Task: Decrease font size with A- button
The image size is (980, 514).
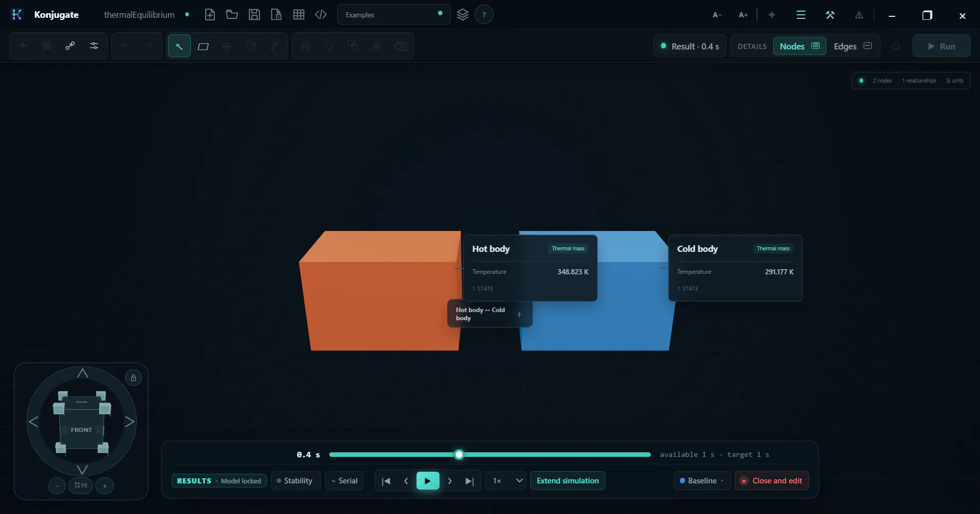Action: point(717,15)
